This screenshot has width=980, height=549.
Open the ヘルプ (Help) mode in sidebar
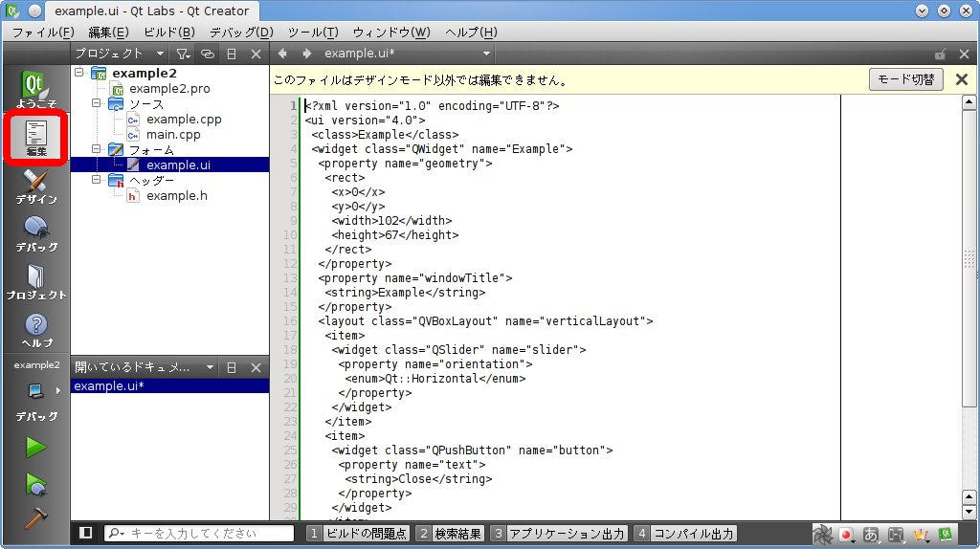pos(35,329)
